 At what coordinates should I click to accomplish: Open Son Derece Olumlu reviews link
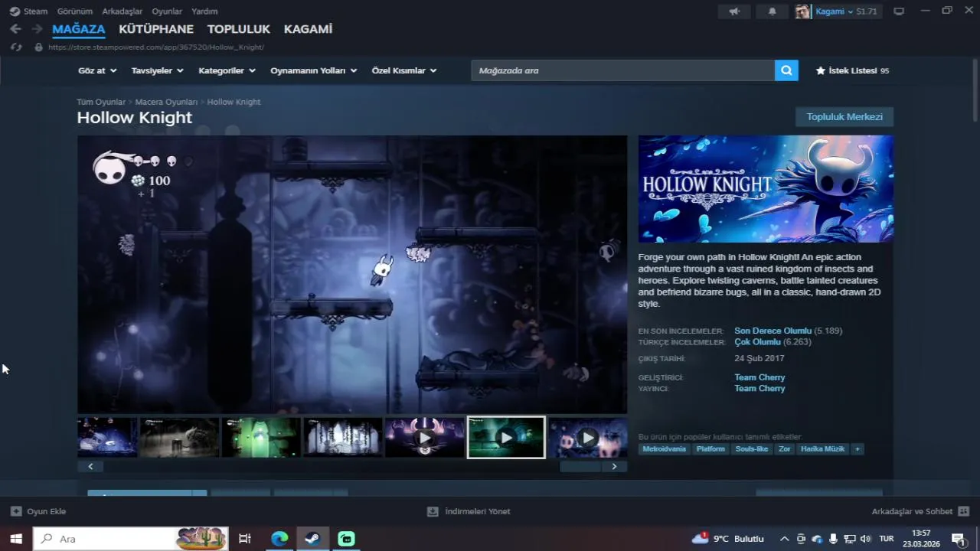click(x=773, y=331)
